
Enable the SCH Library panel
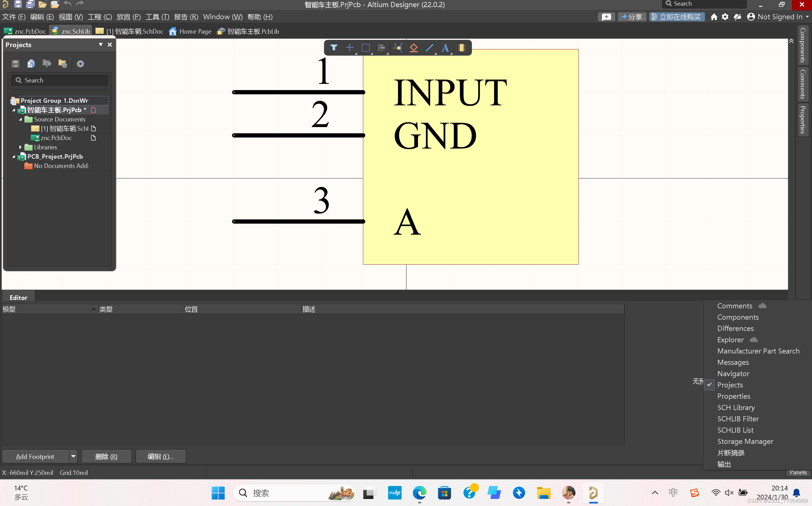736,407
